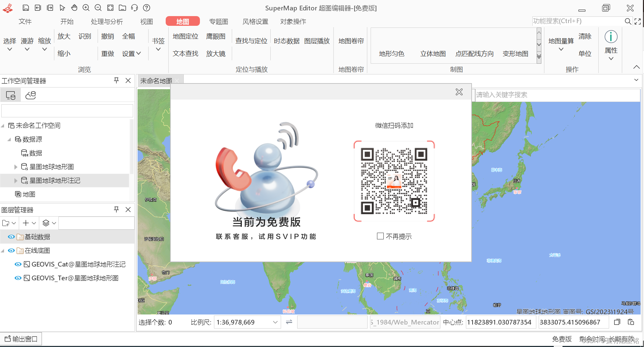Switch to the workspace tree view icon
Viewport: 644px width, 347px height.
pyautogui.click(x=11, y=96)
